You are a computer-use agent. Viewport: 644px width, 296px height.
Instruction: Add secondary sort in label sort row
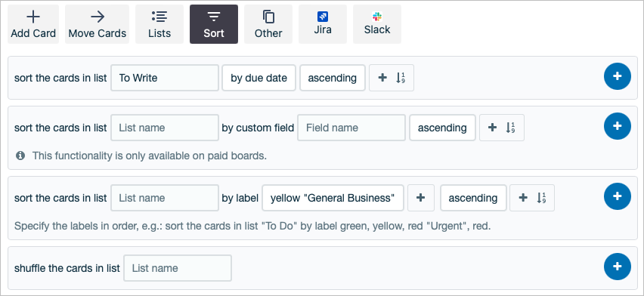coord(532,198)
